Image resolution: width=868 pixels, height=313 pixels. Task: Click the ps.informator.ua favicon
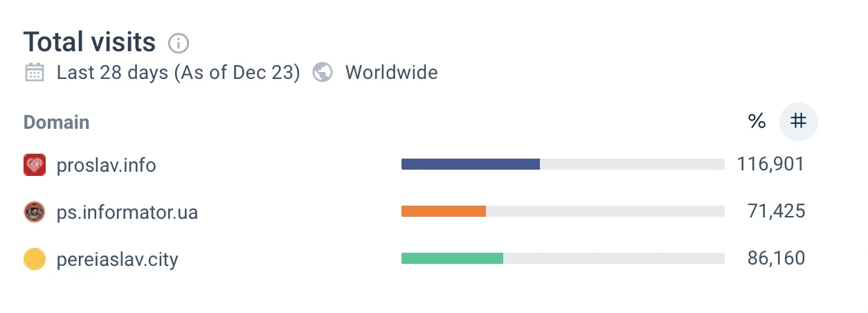[x=35, y=212]
